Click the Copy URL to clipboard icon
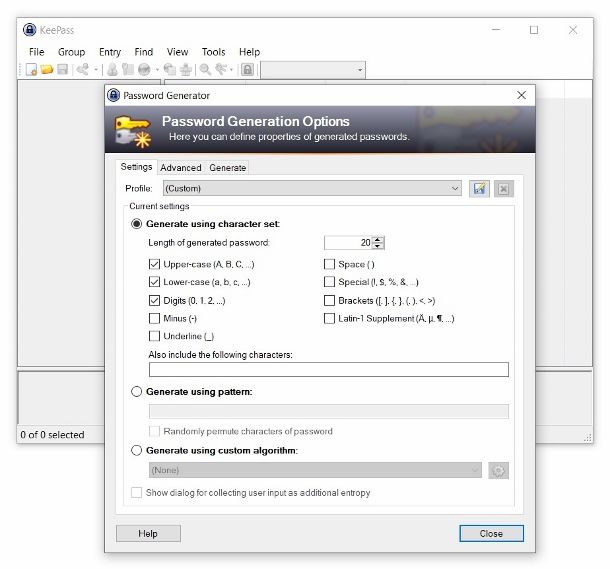This screenshot has width=610, height=569. pos(170,70)
